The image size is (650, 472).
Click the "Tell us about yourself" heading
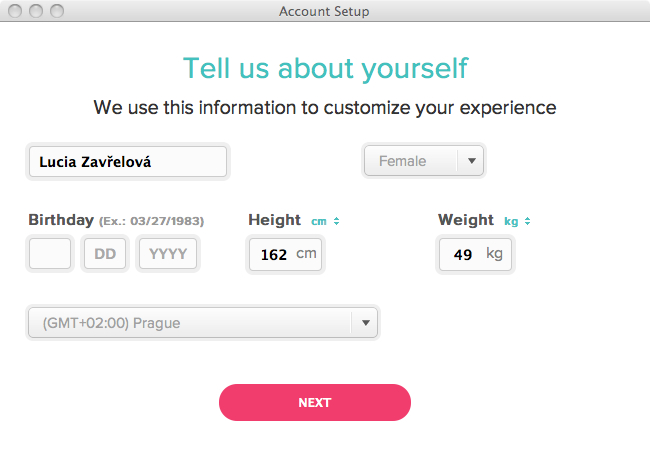[325, 68]
